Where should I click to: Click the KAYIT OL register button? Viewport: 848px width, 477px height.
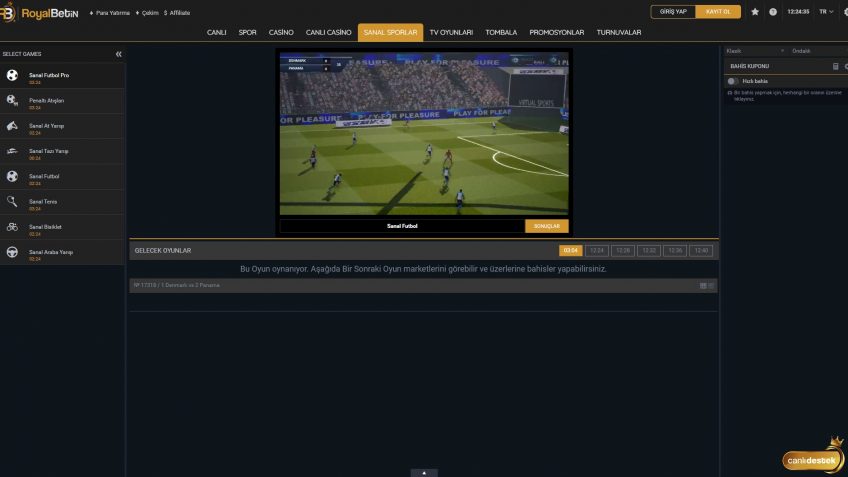point(718,11)
